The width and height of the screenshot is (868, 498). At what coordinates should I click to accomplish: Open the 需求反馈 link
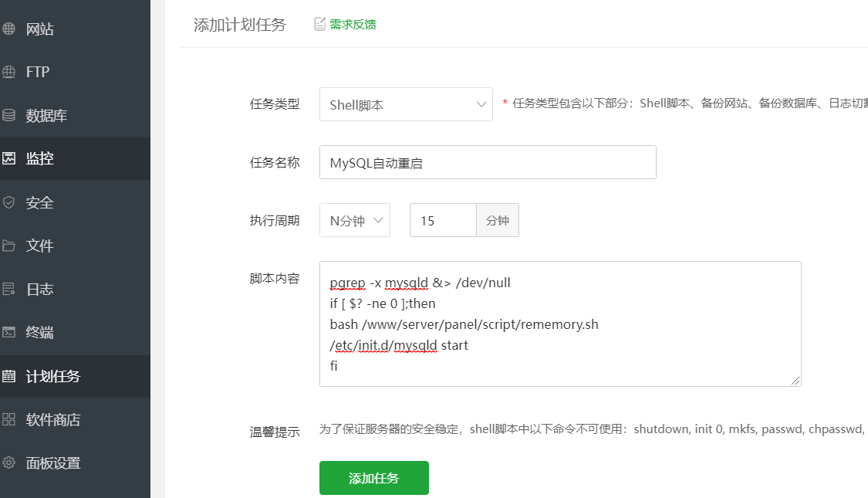[x=353, y=25]
